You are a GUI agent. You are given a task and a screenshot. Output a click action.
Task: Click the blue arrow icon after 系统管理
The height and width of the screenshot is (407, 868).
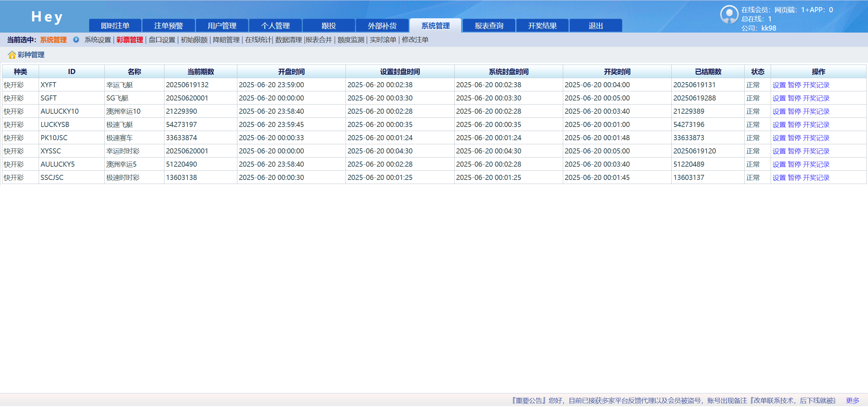[76, 40]
